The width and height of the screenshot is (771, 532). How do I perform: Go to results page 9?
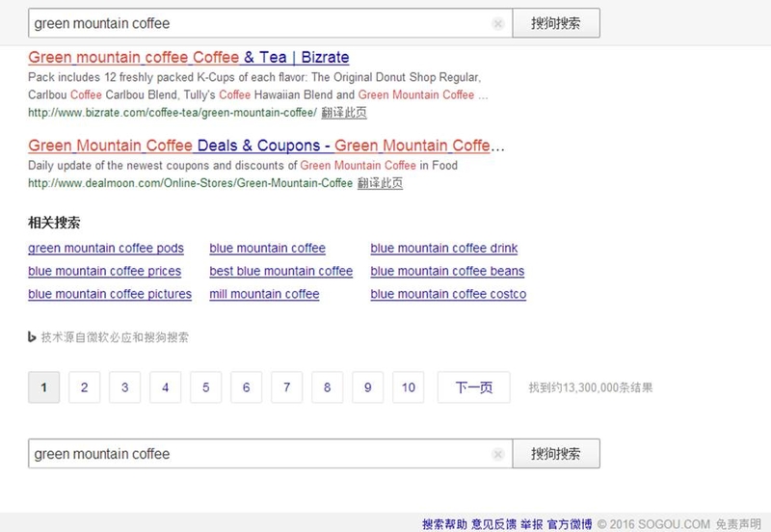pos(368,387)
